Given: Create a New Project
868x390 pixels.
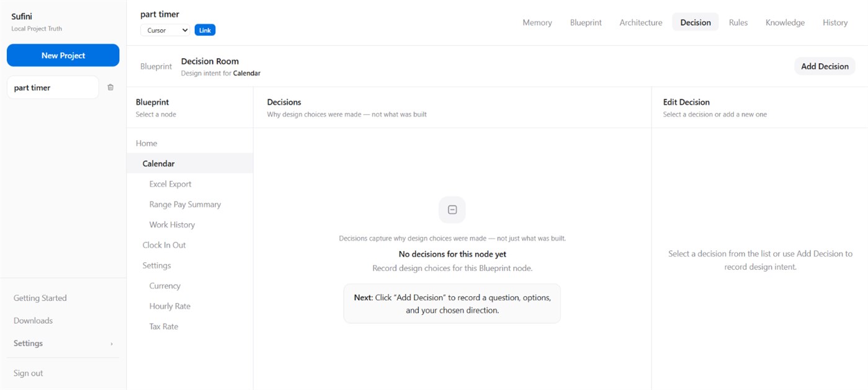Looking at the screenshot, I should click(63, 55).
